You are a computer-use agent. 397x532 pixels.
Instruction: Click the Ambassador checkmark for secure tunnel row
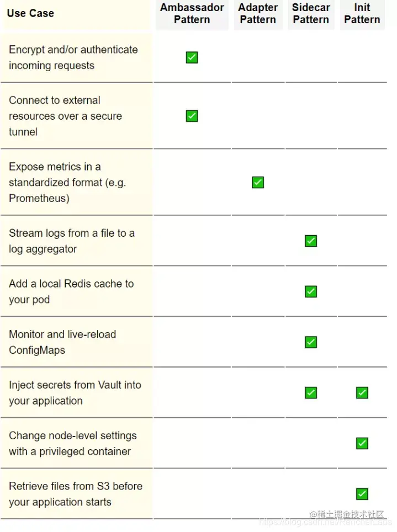(192, 116)
